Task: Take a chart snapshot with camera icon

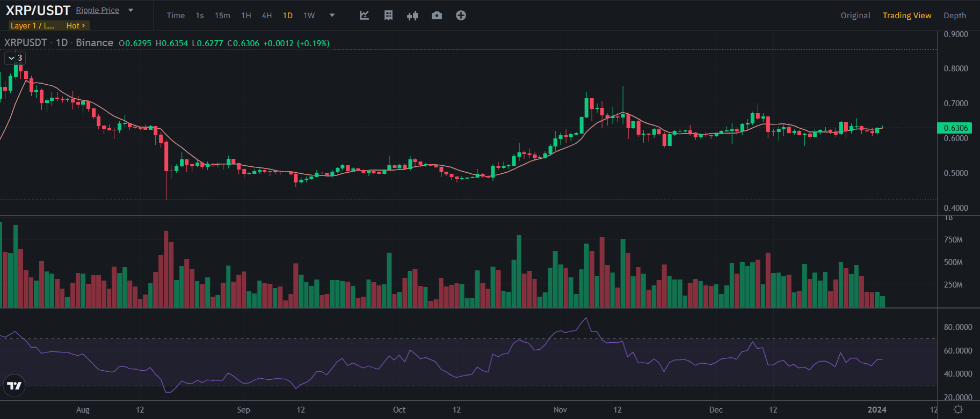Action: 437,16
